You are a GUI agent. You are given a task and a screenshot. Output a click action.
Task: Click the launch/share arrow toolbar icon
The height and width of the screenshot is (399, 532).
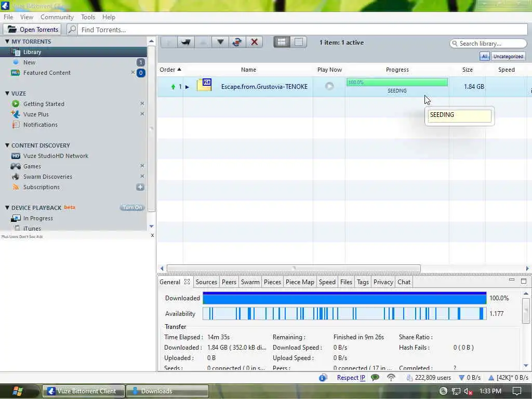tap(185, 42)
